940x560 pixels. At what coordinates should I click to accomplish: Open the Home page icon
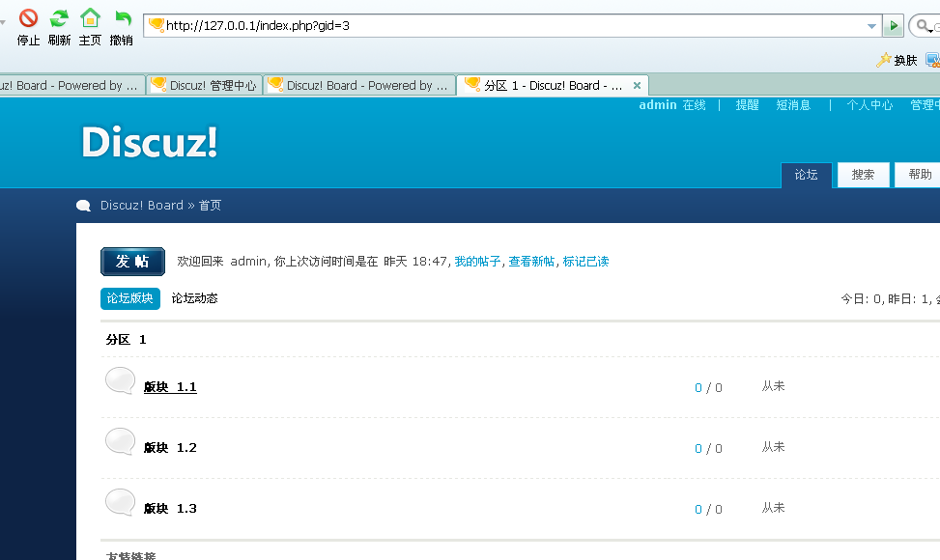pos(90,18)
